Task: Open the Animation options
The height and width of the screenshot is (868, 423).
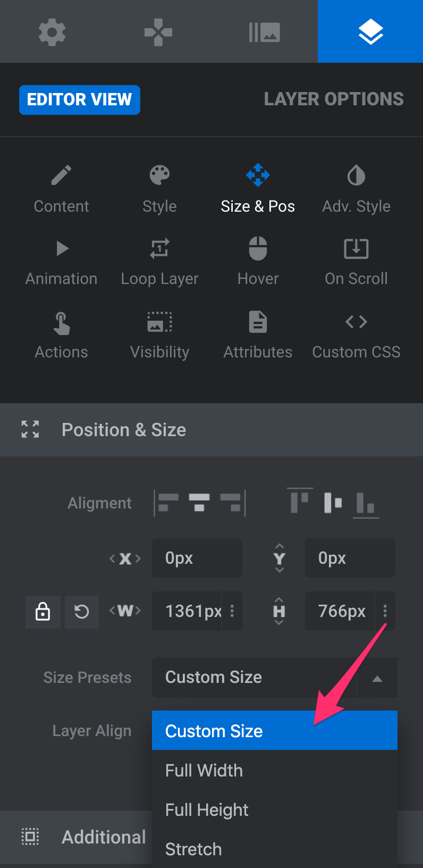Action: (x=62, y=263)
